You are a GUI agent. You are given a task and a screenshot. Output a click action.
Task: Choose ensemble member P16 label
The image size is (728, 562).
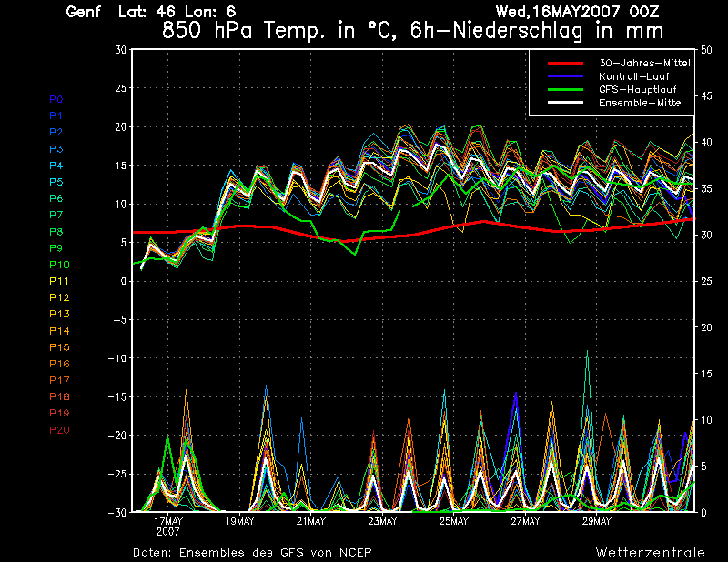click(x=58, y=364)
